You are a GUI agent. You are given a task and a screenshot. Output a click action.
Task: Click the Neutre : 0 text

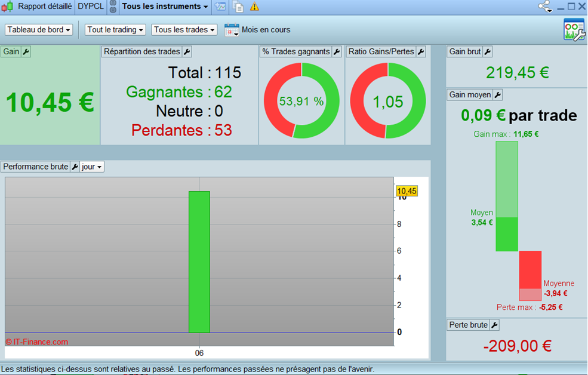coord(189,112)
